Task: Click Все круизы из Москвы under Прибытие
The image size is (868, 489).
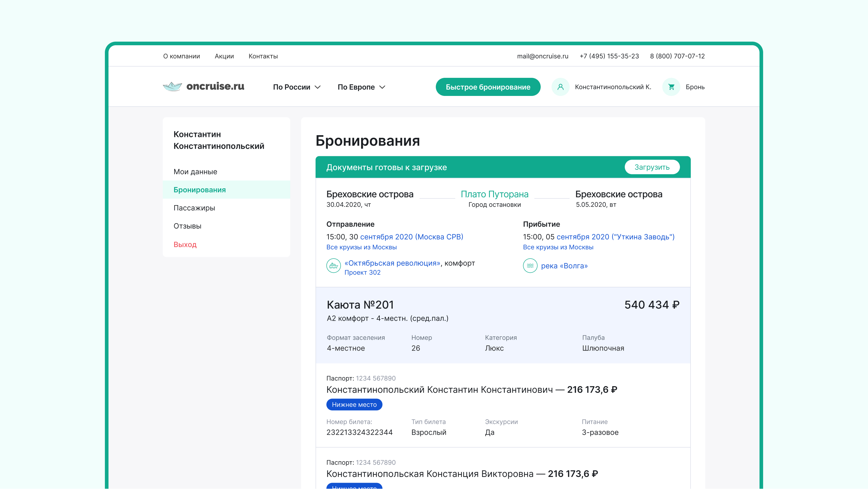Action: 558,247
